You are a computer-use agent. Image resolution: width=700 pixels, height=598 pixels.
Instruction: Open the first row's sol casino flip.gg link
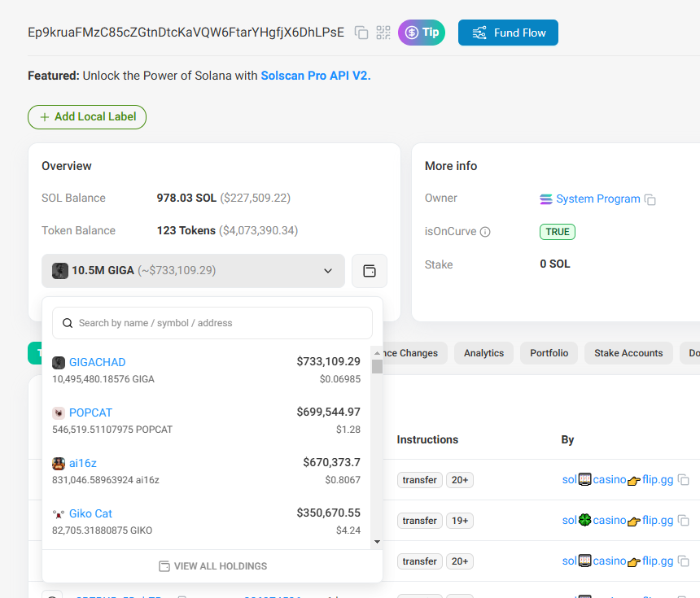[x=618, y=480]
